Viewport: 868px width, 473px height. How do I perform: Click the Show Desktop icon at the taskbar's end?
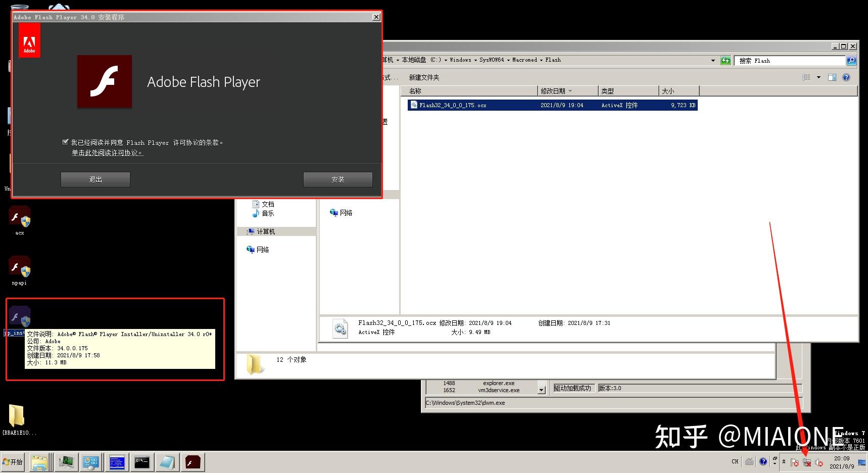point(862,462)
